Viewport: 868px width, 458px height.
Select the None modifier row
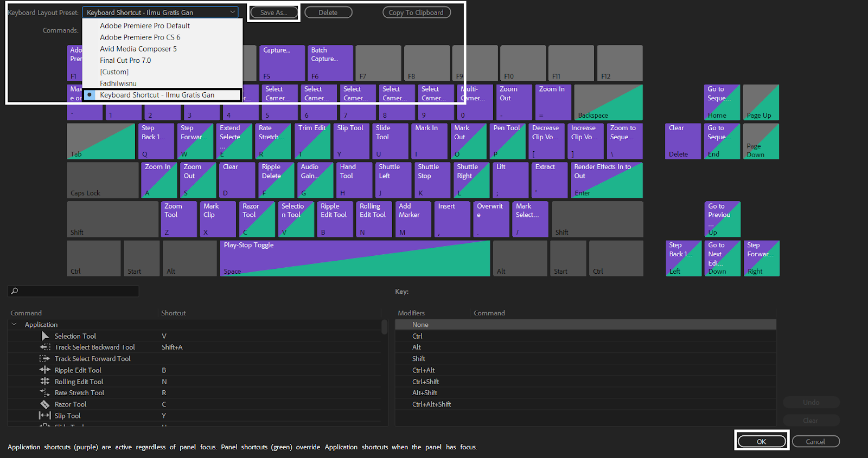pos(586,325)
